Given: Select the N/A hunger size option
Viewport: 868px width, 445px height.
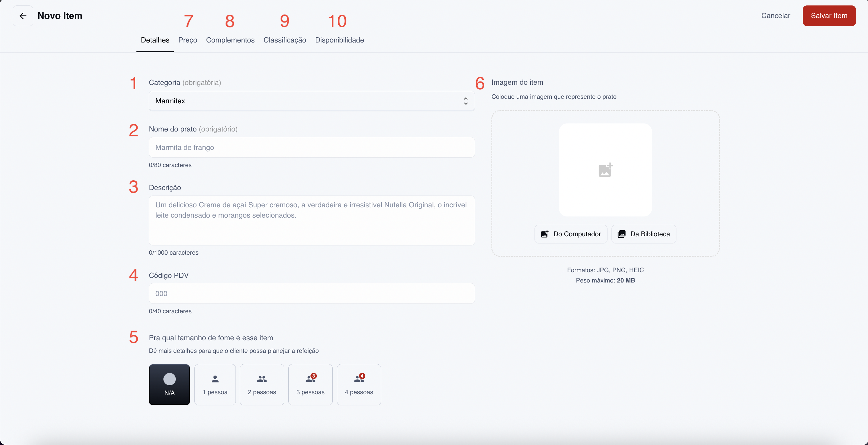Looking at the screenshot, I should pyautogui.click(x=169, y=384).
